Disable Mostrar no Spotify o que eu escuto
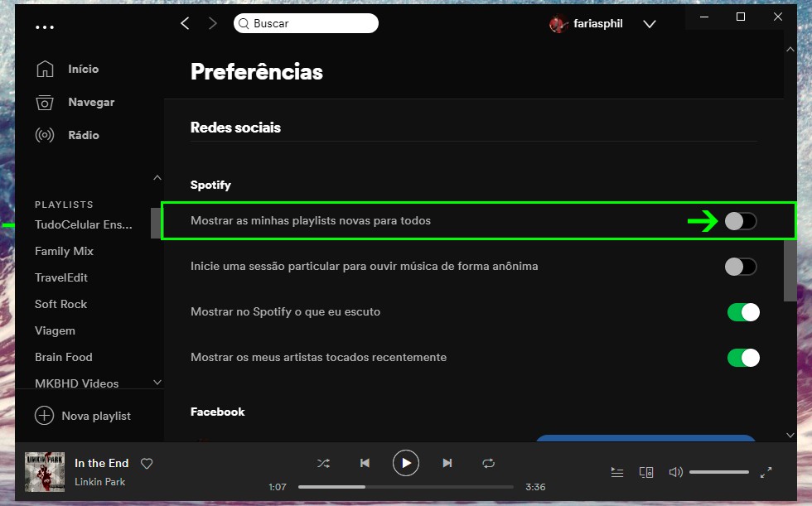Image resolution: width=812 pixels, height=506 pixels. coord(743,312)
